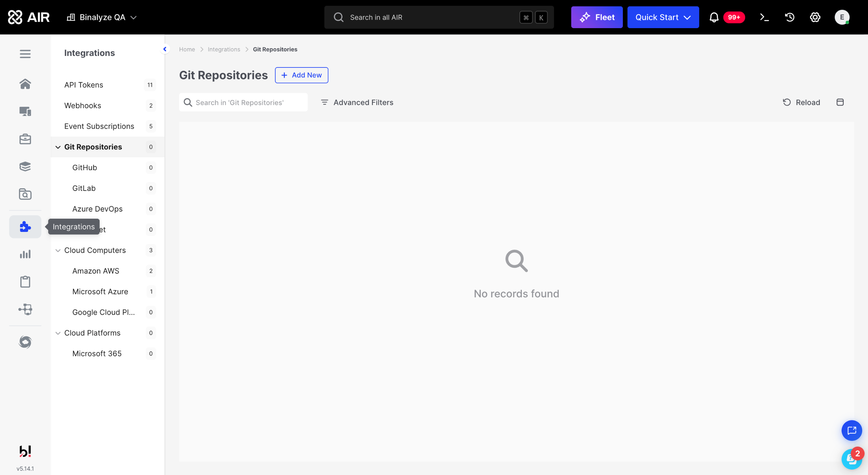Open the Binalyze QA organization dropdown
The image size is (868, 475).
102,17
